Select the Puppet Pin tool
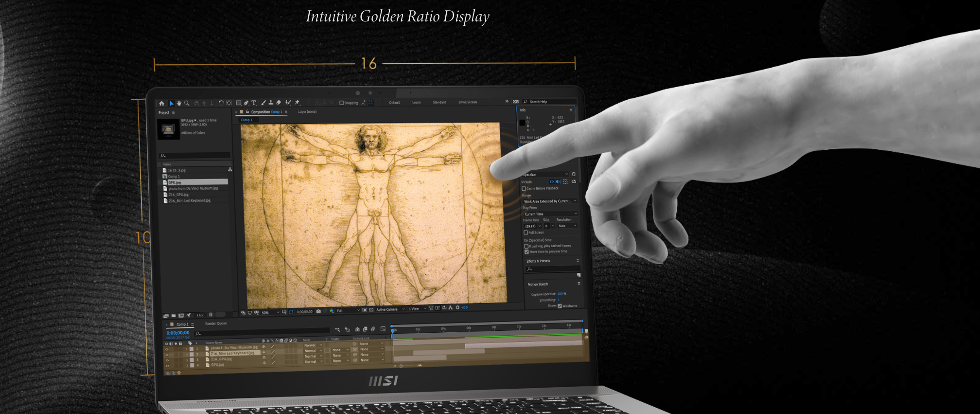The height and width of the screenshot is (414, 980). pos(297,103)
